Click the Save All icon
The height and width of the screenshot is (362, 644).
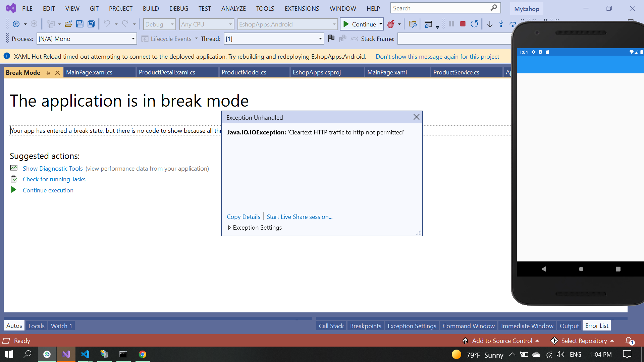[x=91, y=24]
